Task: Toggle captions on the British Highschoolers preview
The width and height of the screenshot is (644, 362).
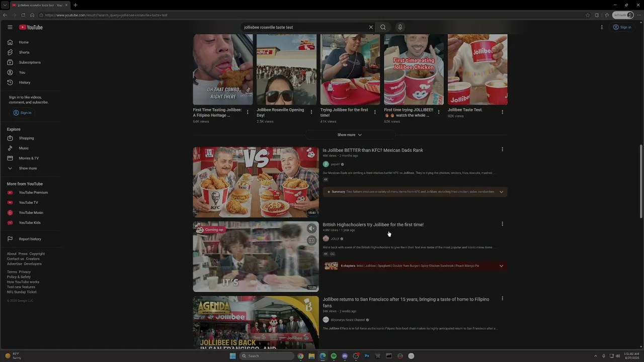Action: [x=311, y=241]
